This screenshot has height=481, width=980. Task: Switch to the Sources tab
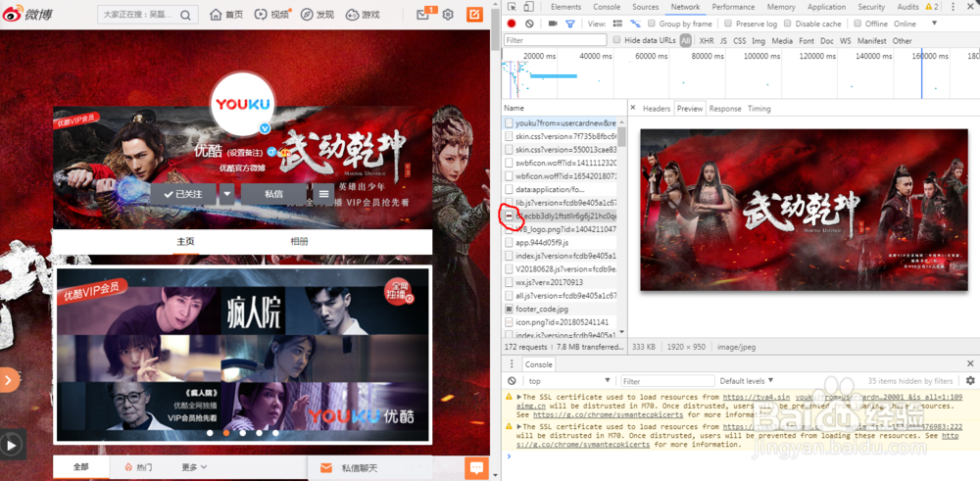(646, 7)
